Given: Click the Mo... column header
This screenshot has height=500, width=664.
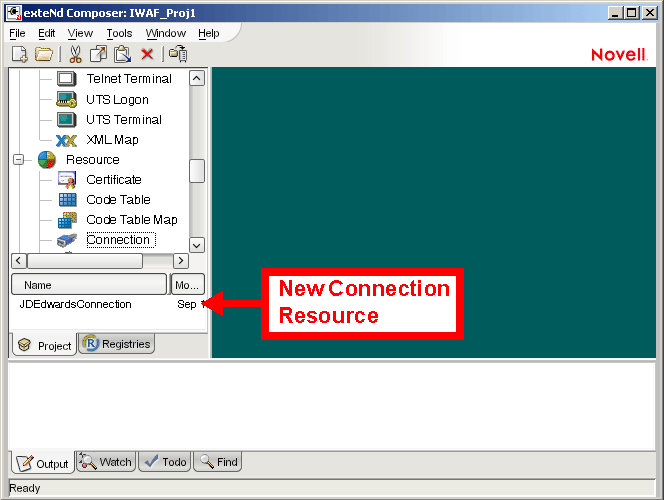Looking at the screenshot, I should coord(187,285).
